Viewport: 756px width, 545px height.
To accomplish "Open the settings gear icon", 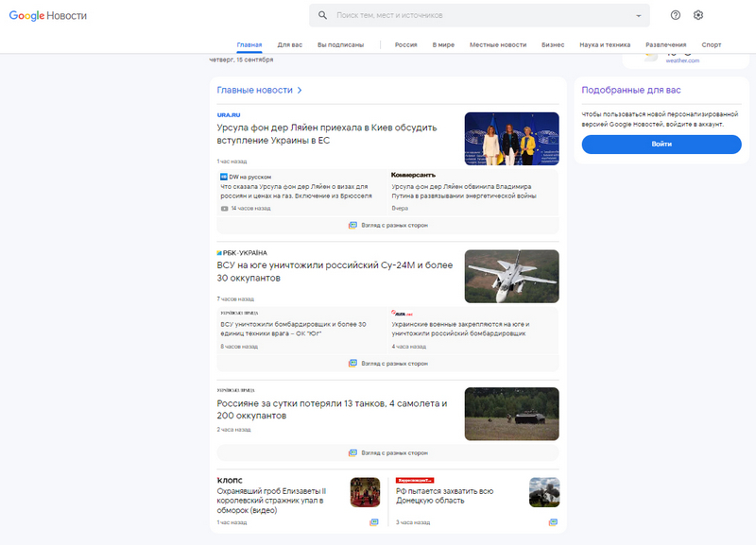I will point(698,15).
